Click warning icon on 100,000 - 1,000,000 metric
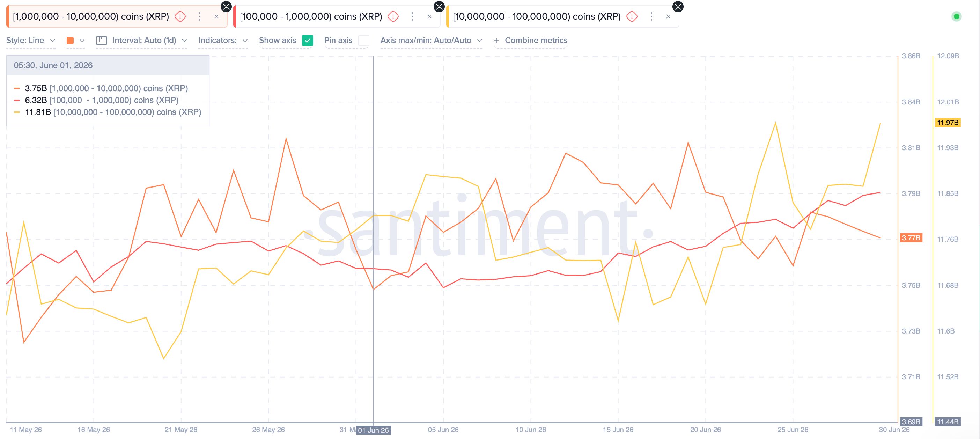The height and width of the screenshot is (439, 980). (x=393, y=16)
